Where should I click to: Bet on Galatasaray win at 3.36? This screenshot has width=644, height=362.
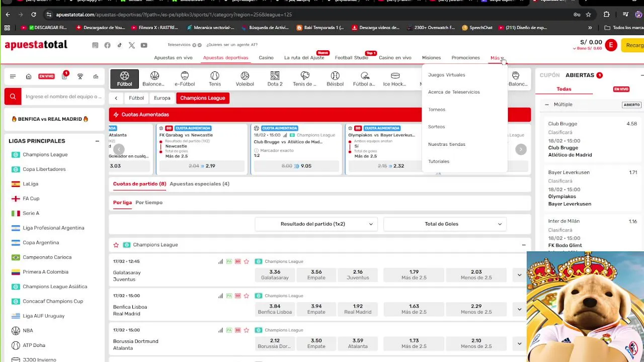pyautogui.click(x=275, y=275)
